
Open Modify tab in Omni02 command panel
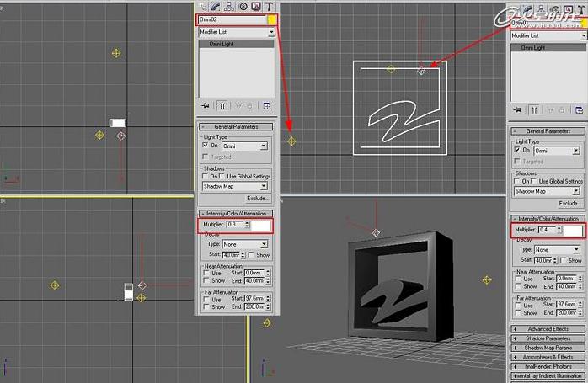coord(216,6)
